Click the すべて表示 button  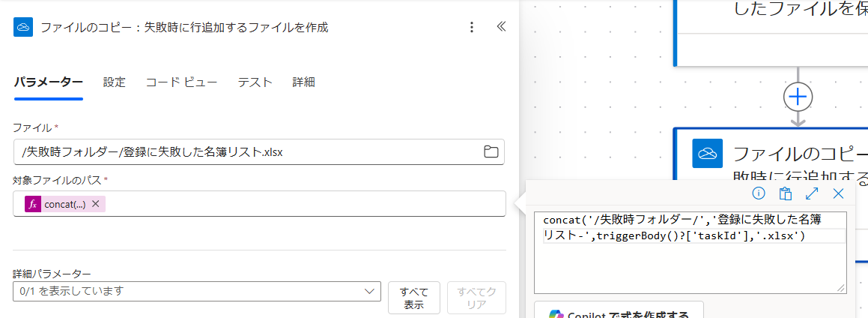(x=413, y=298)
